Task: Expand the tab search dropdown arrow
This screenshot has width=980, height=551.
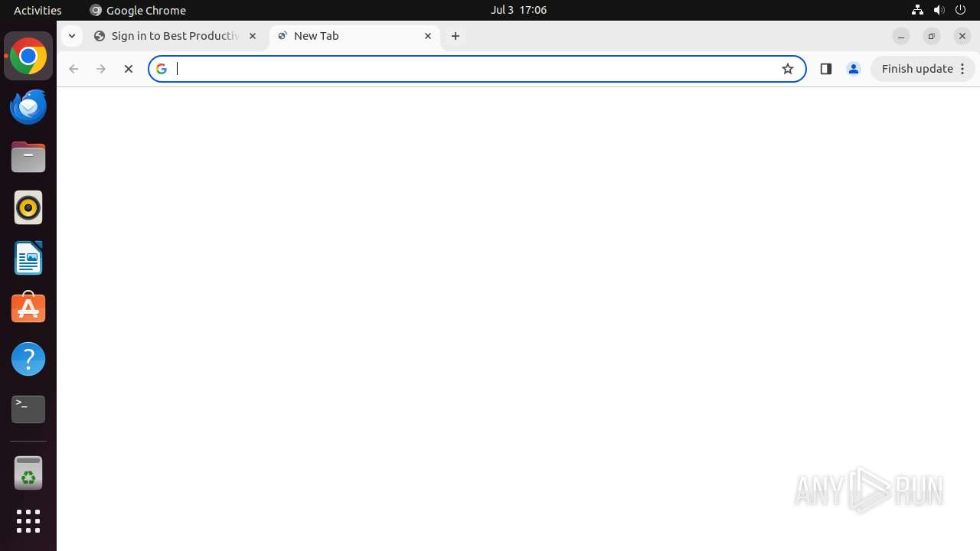Action: coord(71,36)
